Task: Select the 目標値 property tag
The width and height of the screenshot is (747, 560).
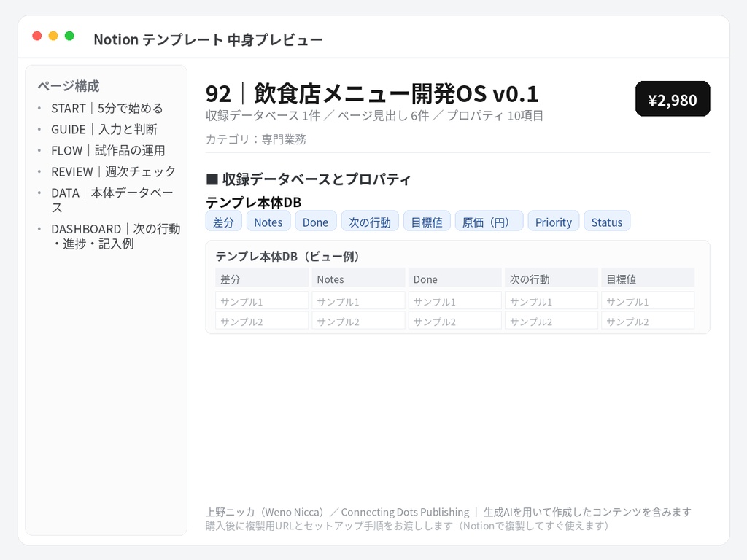Action: pos(427,222)
